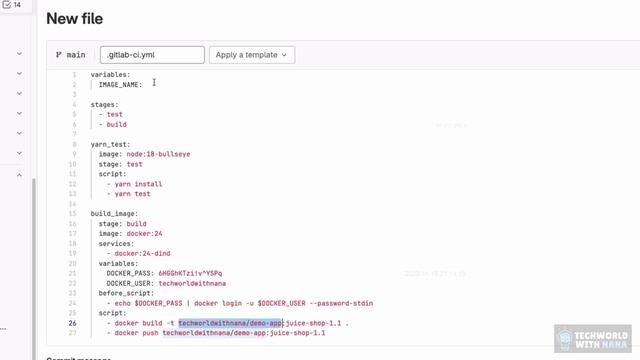The image size is (640, 360).
Task: Click the 'stage: build' line
Action: [122, 224]
